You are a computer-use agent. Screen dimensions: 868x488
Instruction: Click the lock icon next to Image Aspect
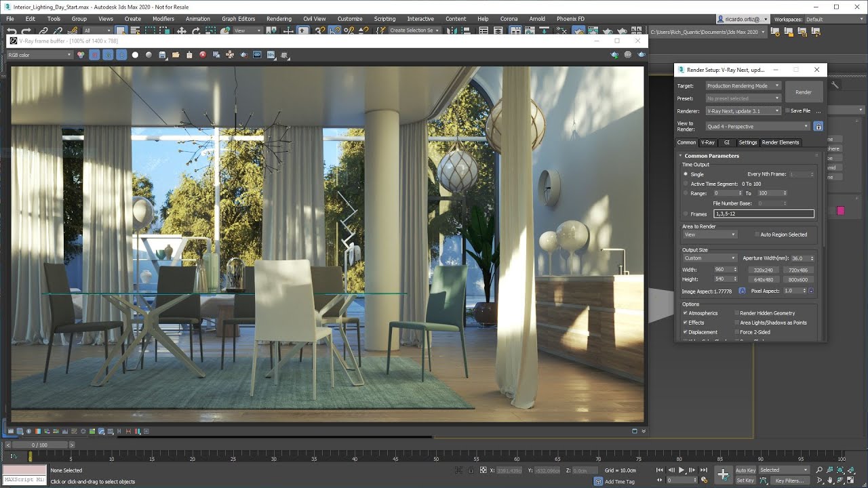[x=742, y=291]
